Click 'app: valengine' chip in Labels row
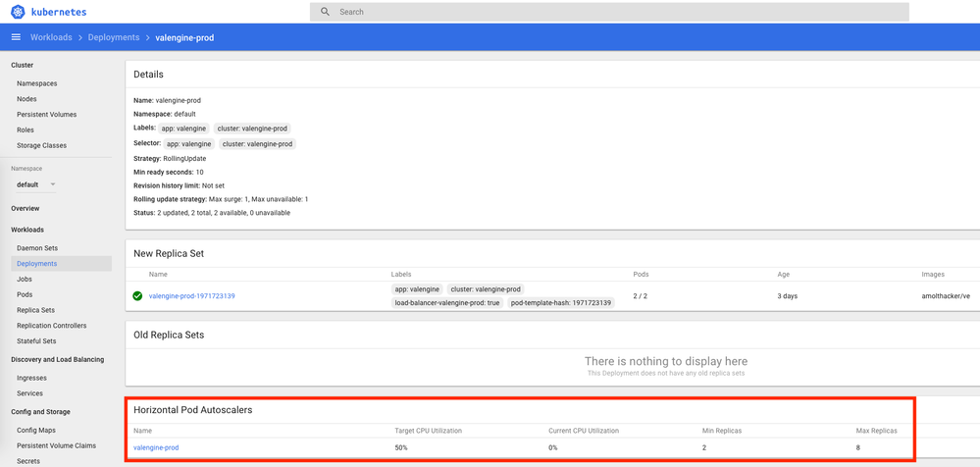Viewport: 980px width, 467px height. (x=183, y=129)
